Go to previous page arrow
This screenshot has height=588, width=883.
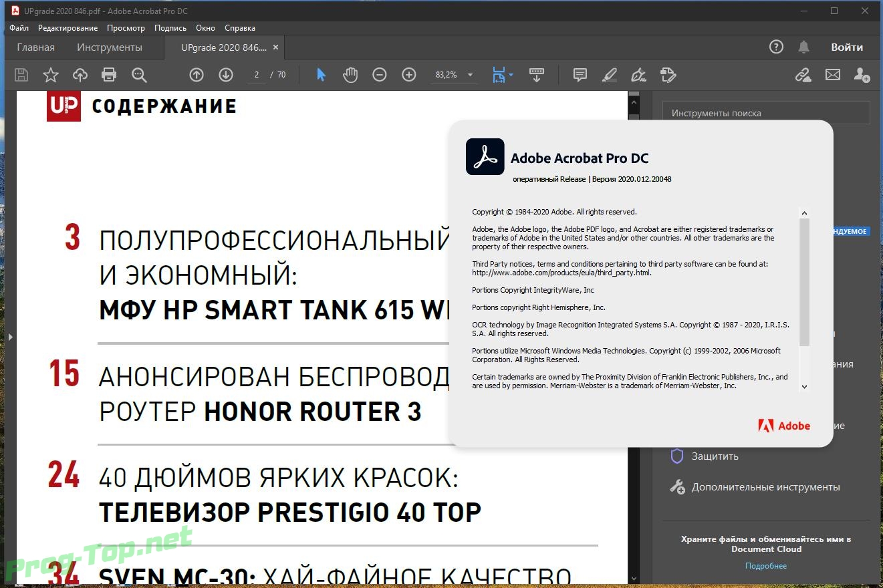point(197,75)
